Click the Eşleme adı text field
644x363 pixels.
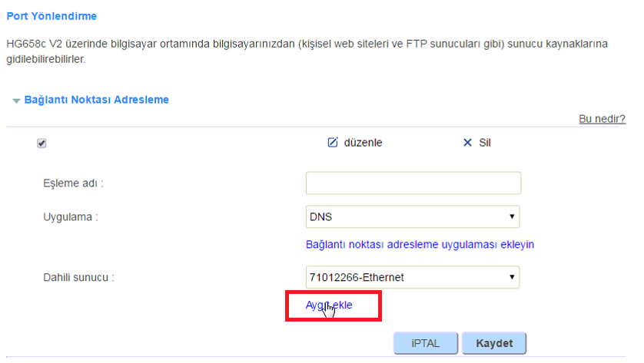(413, 183)
